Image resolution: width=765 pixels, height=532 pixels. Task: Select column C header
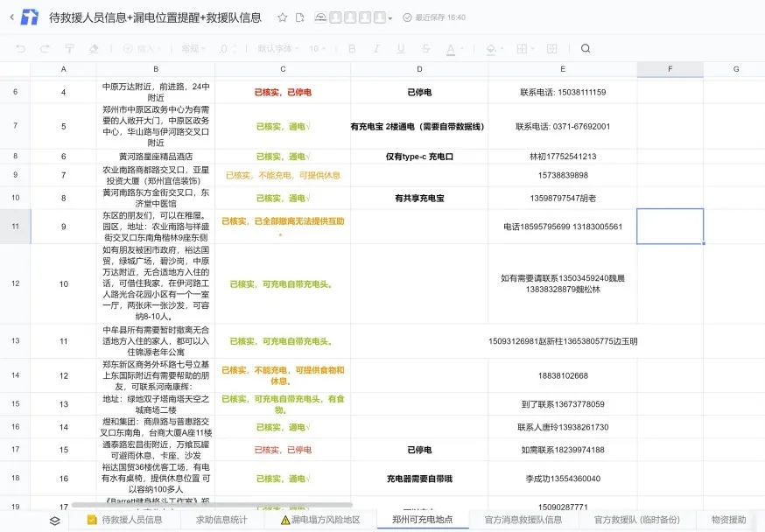pos(283,69)
